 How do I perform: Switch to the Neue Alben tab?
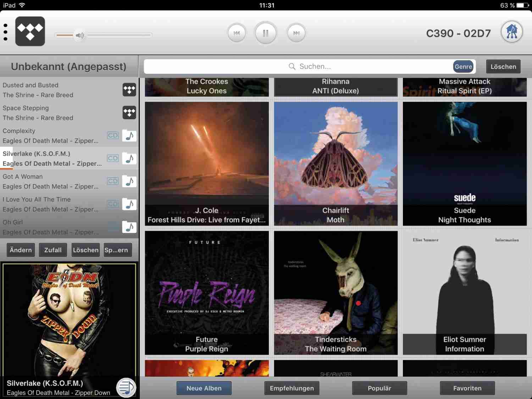point(204,388)
